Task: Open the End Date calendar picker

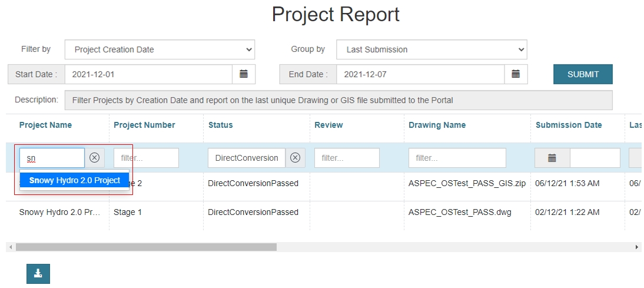Action: click(516, 74)
